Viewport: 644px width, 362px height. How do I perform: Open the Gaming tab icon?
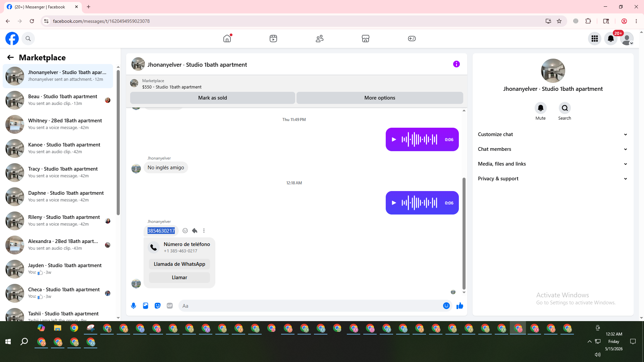tap(412, 39)
